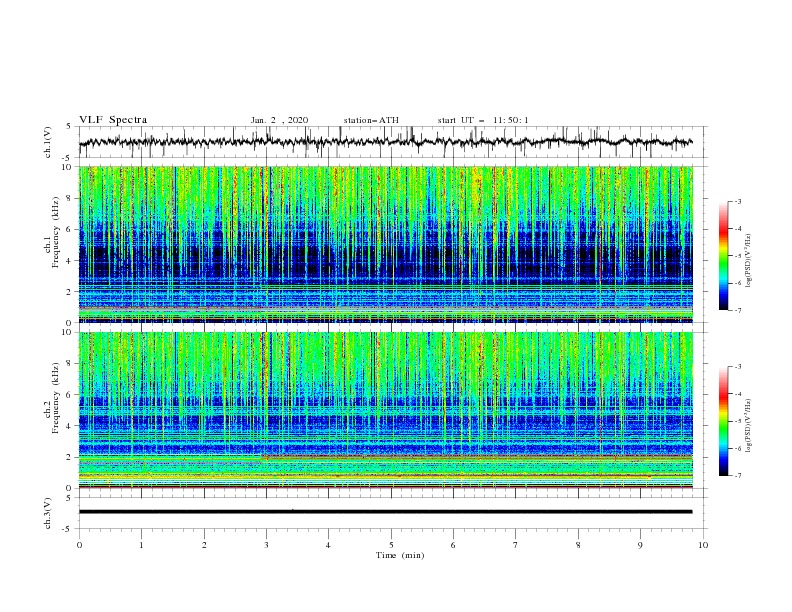Click the ch.1 spectrogram panel

click(x=386, y=244)
